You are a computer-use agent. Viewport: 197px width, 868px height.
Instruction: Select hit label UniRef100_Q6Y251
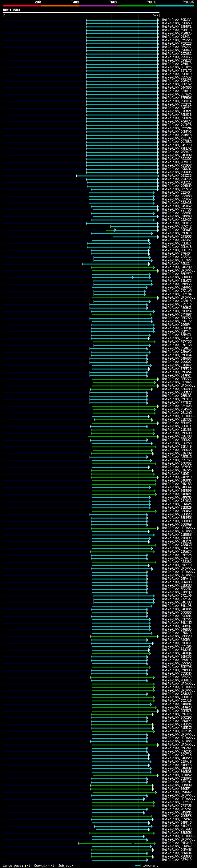(x=176, y=809)
